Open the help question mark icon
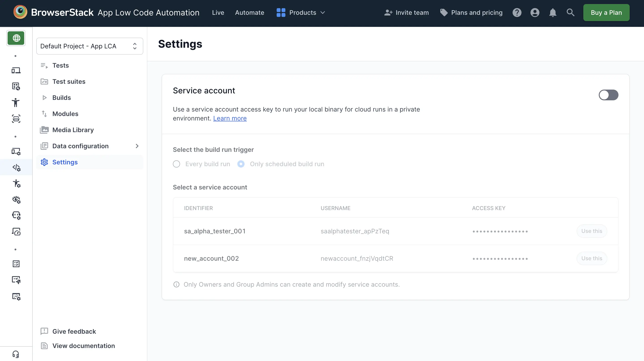 517,13
